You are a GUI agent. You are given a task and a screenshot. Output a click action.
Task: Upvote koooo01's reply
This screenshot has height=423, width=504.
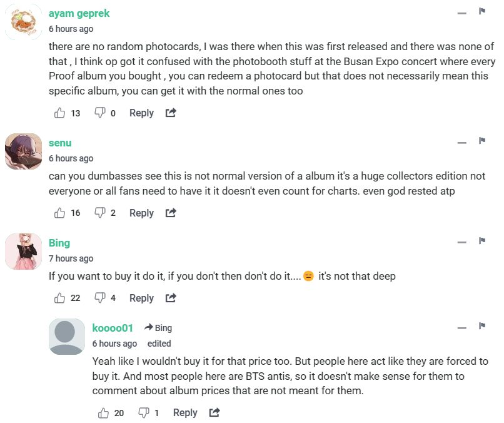pos(104,413)
